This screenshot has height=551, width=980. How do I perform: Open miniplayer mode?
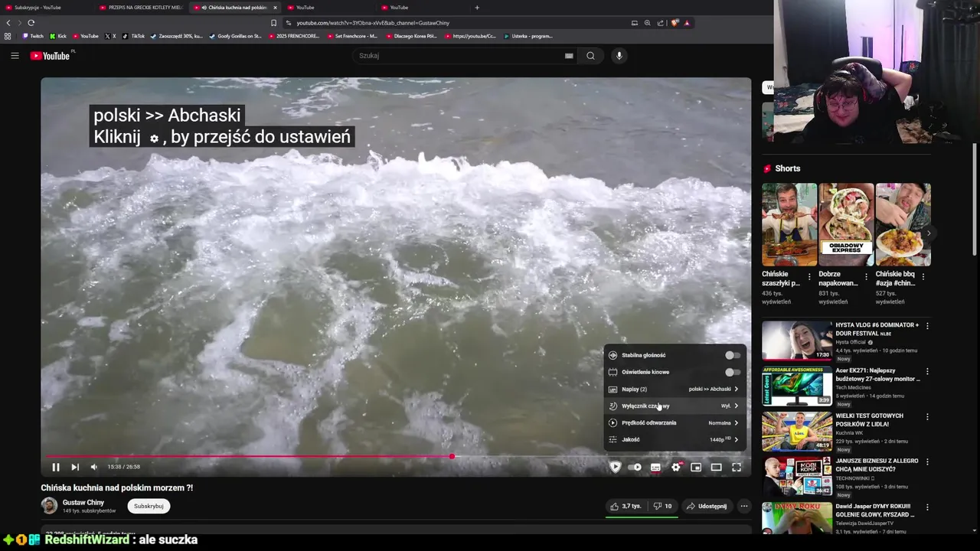[696, 467]
